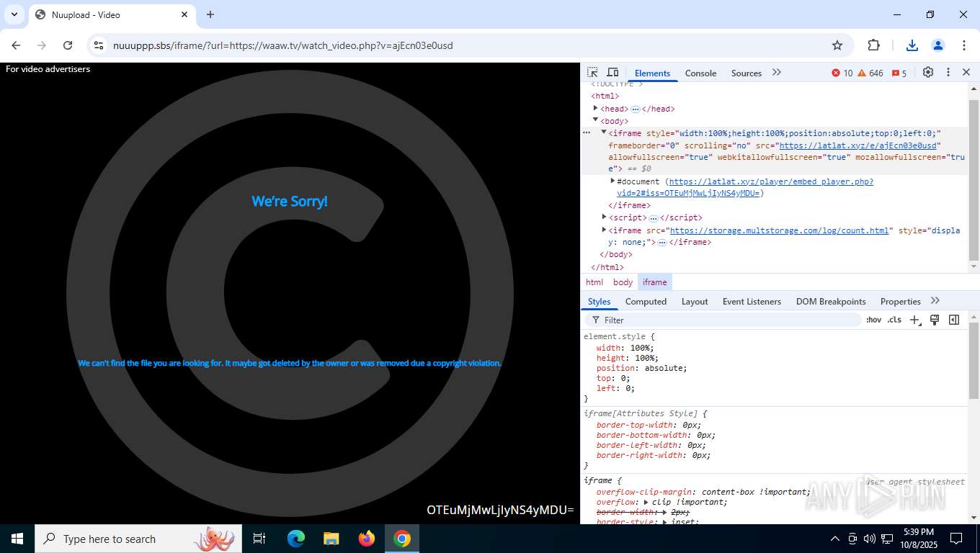
Task: Toggle computed styles sidebar icon
Action: (954, 320)
